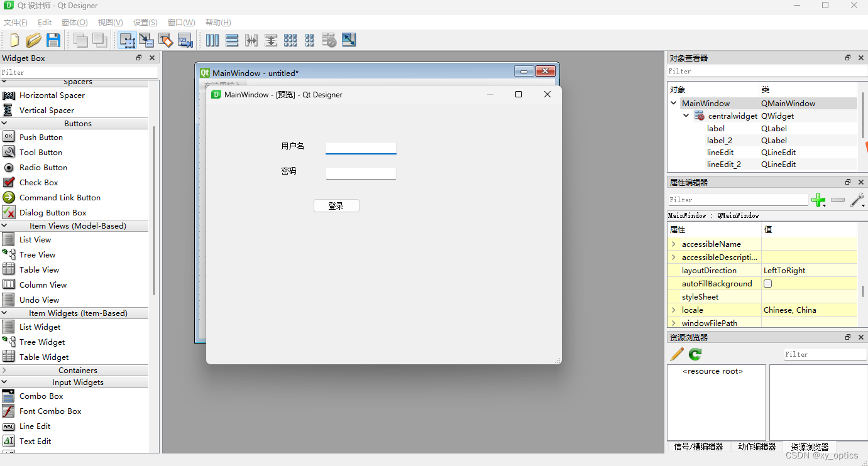Select label_2 row in object tree
Viewport: 868px width, 466px height.
click(763, 140)
